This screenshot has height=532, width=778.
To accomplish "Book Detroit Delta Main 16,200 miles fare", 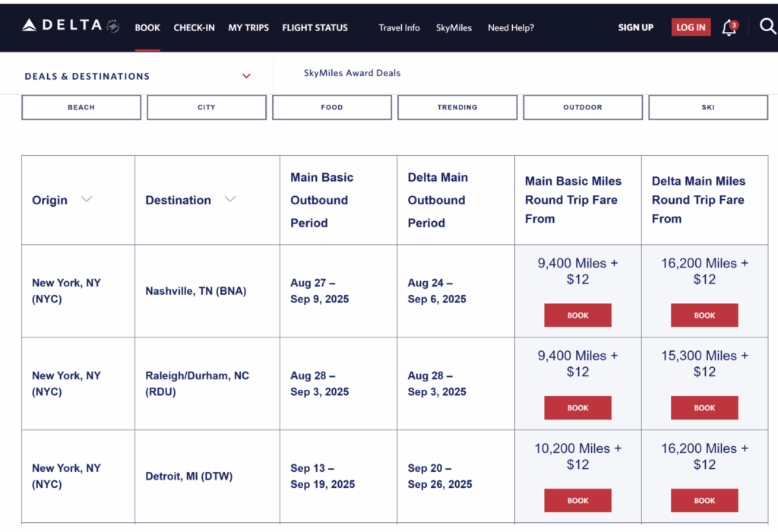I will tap(704, 500).
